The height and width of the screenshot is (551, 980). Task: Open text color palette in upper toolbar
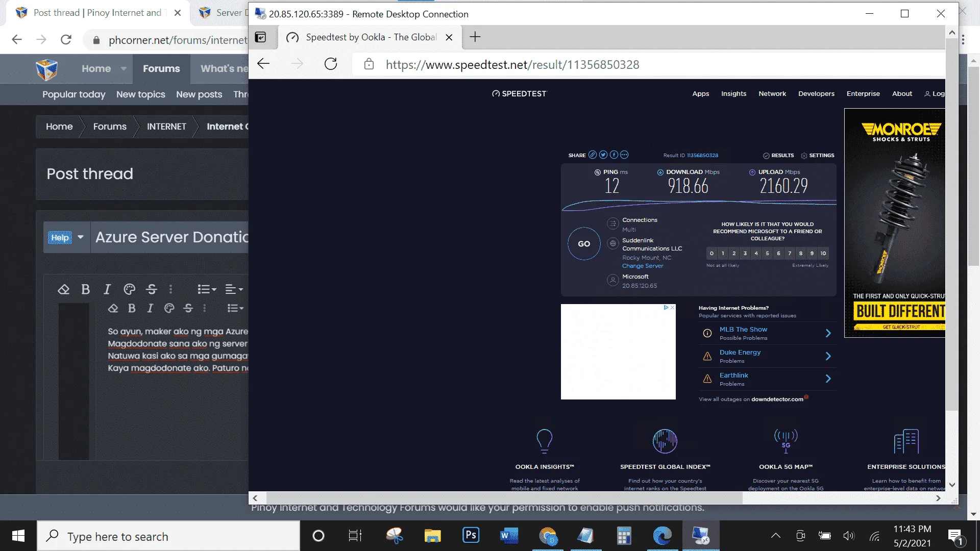coord(130,290)
